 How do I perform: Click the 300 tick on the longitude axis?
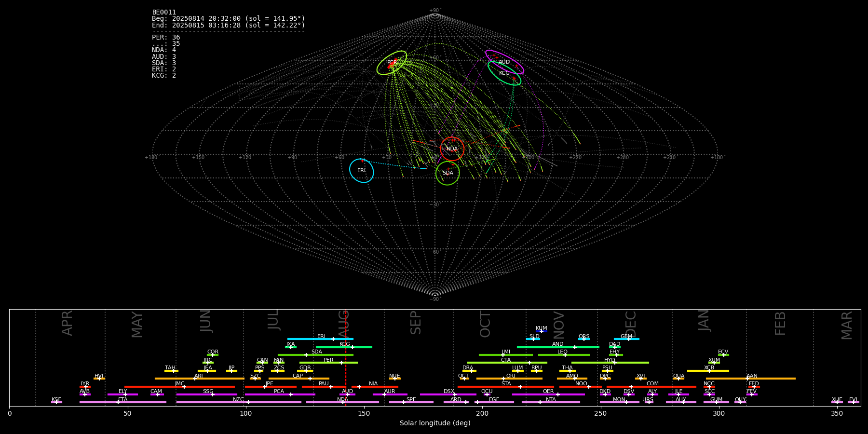coord(719,413)
